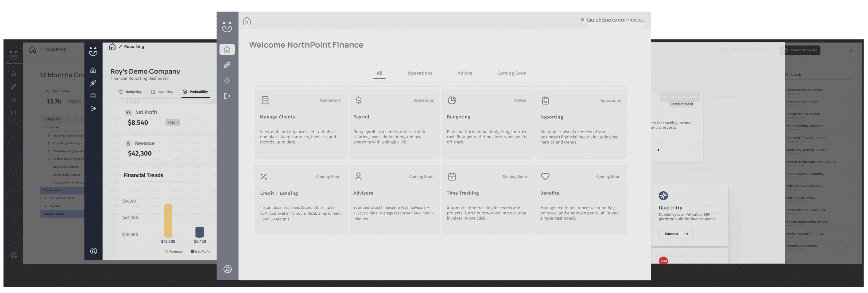The image size is (868, 293).
Task: Click the Advisors person icon
Action: (x=358, y=177)
